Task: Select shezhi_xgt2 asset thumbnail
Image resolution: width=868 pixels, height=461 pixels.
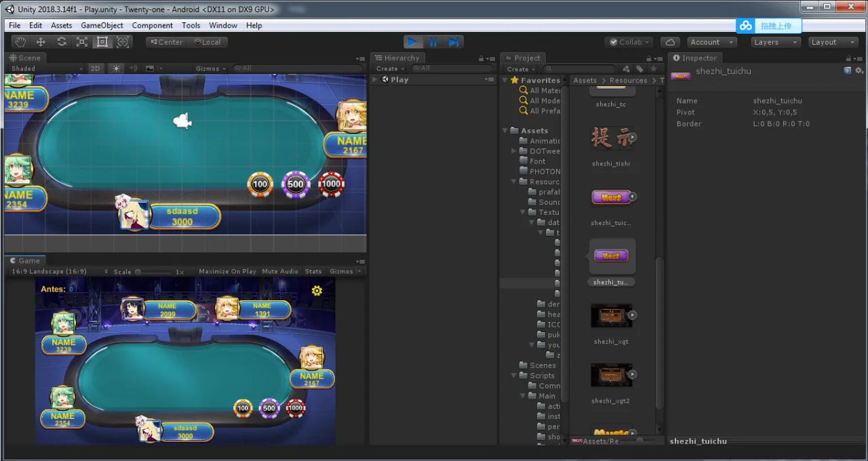Action: [x=611, y=375]
